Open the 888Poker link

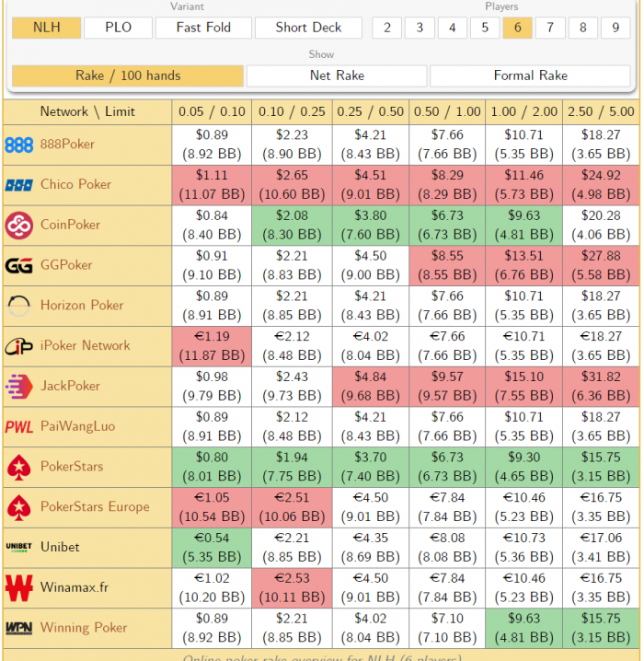67,145
